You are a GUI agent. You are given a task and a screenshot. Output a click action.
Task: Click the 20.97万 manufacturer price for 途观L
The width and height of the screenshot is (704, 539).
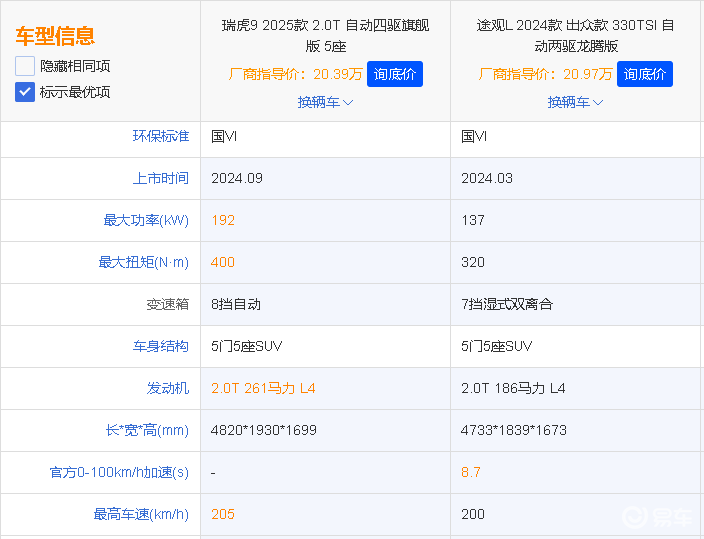[587, 74]
